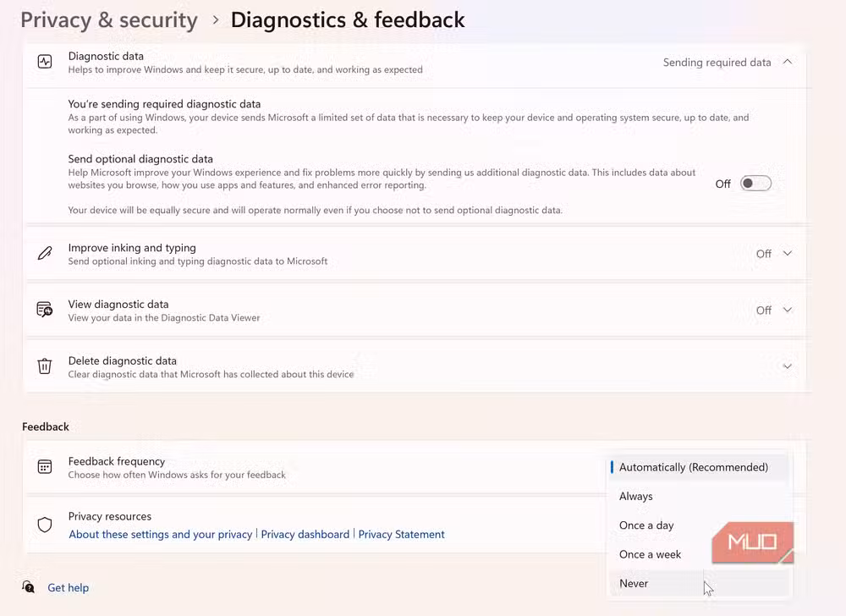Viewport: 846px width, 616px height.
Task: Click the Diagnostic data heartbeat icon
Action: tap(45, 62)
